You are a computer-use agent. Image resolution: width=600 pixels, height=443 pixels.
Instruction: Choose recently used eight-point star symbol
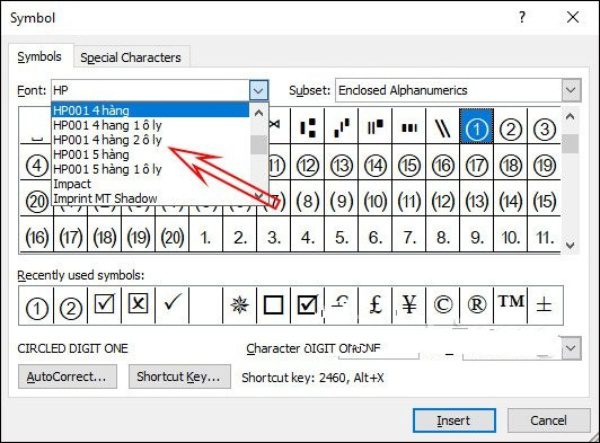tap(240, 305)
